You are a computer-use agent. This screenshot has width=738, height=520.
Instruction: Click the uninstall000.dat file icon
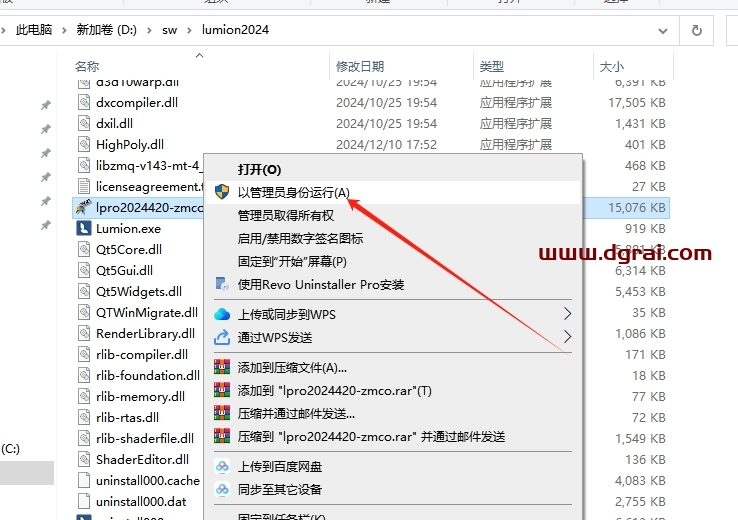click(84, 501)
